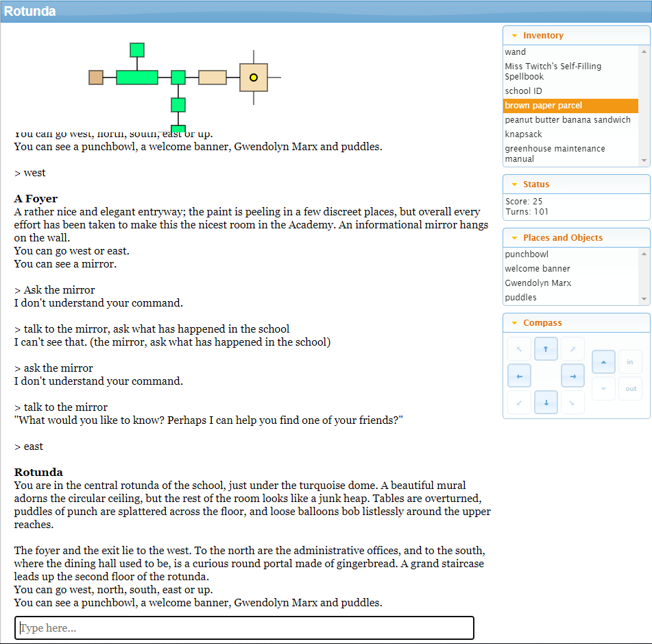The height and width of the screenshot is (644, 652).
Task: Click the compass down button
Action: [x=603, y=389]
